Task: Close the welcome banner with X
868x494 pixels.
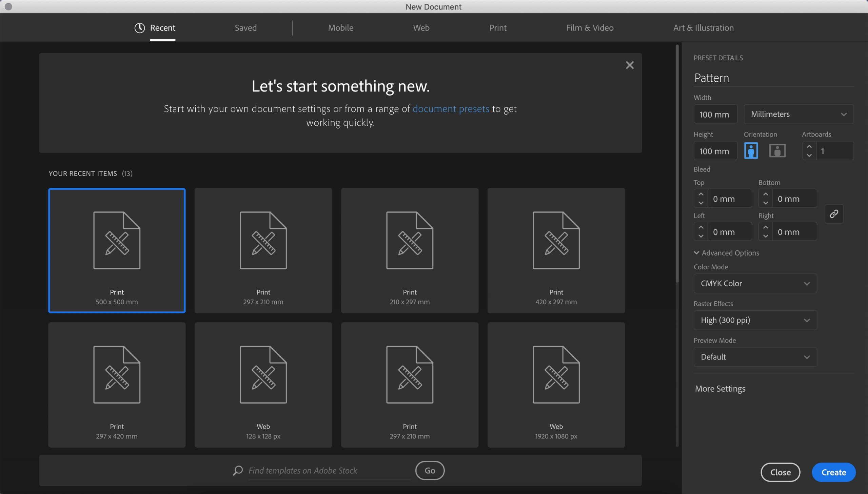Action: coord(629,65)
